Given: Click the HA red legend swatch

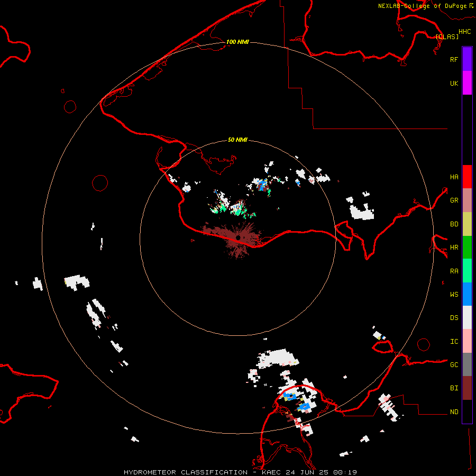Looking at the screenshot, I should tap(467, 177).
